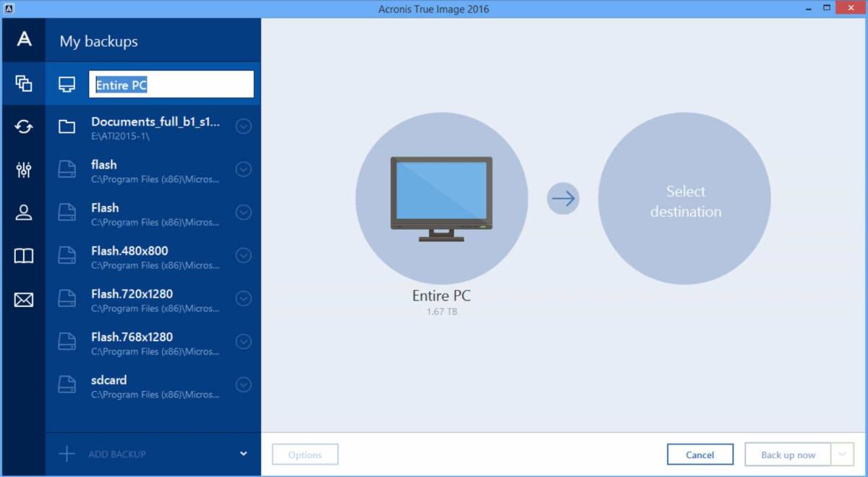The width and height of the screenshot is (868, 477).
Task: Open the Help book icon
Action: (23, 256)
